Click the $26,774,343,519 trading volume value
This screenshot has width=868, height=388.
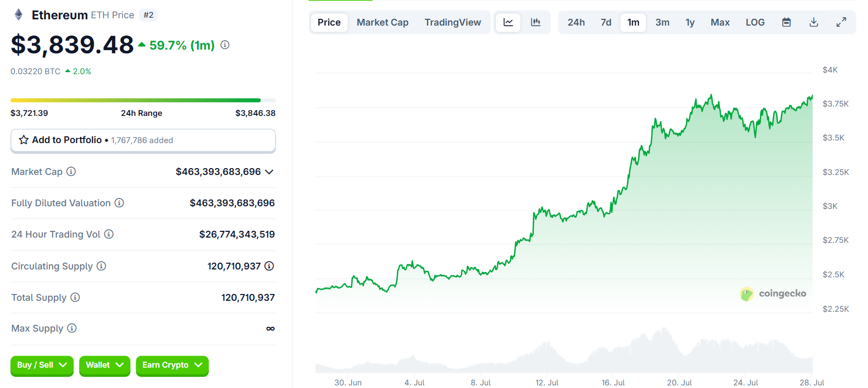point(237,234)
